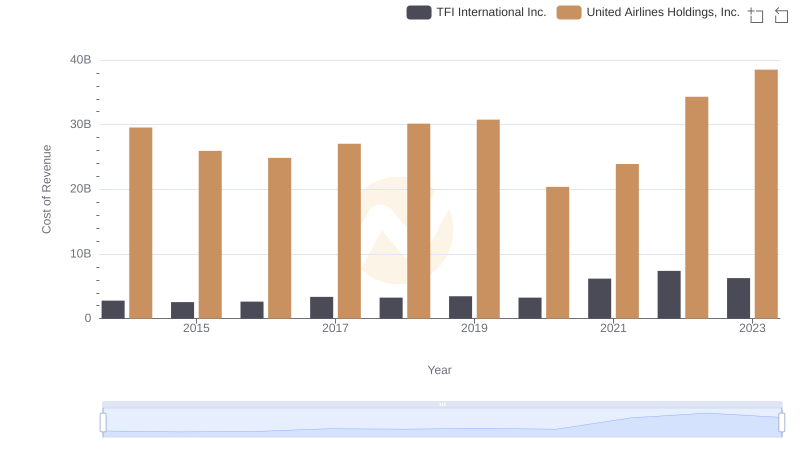Click the 2015 x-axis label
The image size is (800, 461).
[196, 328]
